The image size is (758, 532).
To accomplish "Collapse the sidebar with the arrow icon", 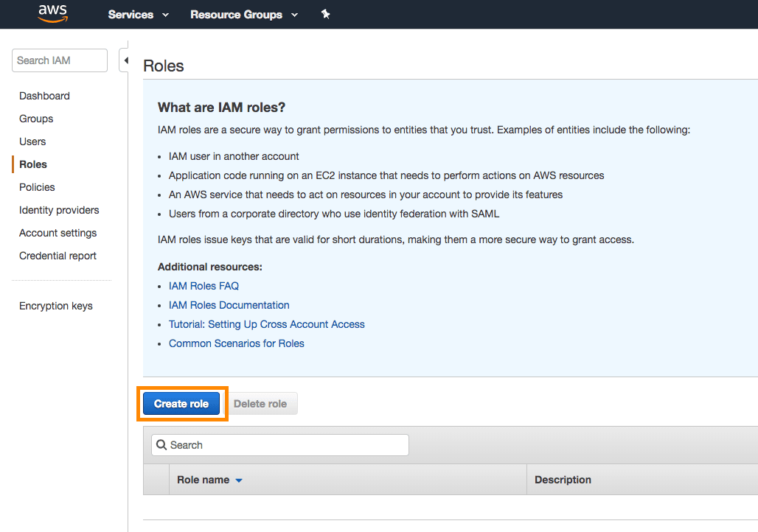I will point(125,60).
